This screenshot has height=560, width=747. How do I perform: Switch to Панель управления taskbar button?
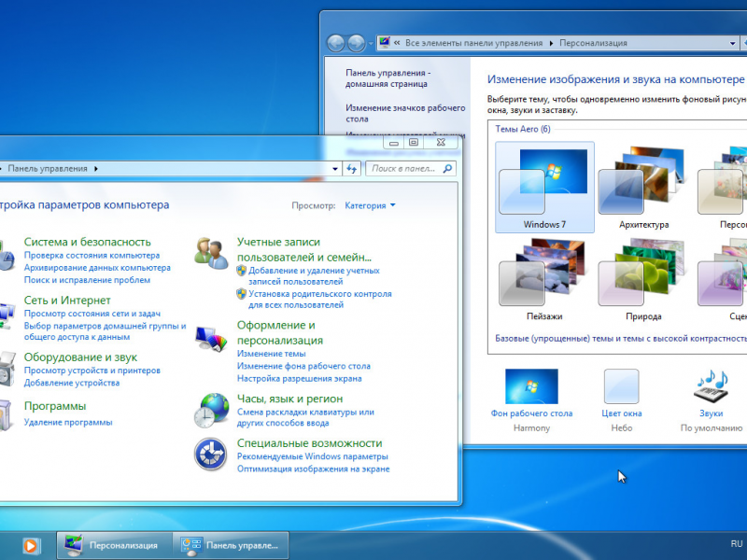[231, 546]
